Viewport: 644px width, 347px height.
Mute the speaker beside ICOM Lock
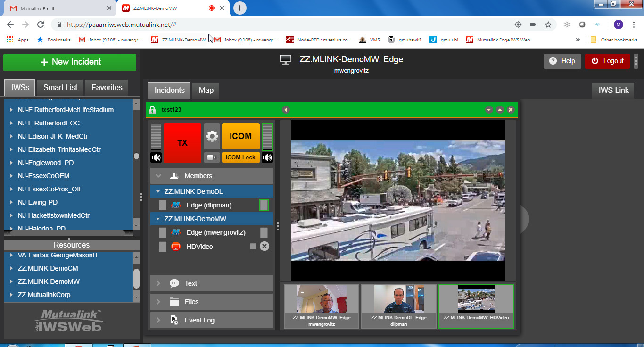click(x=267, y=157)
